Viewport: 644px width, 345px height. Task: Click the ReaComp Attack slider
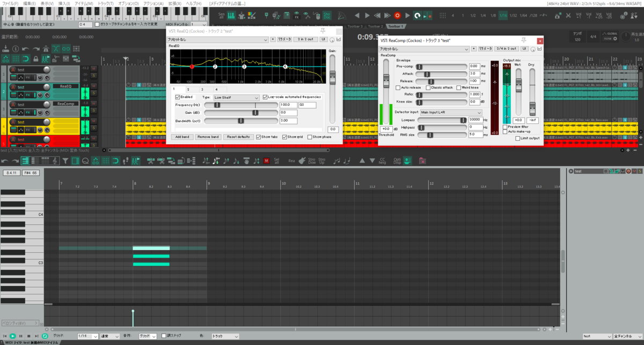pyautogui.click(x=441, y=74)
